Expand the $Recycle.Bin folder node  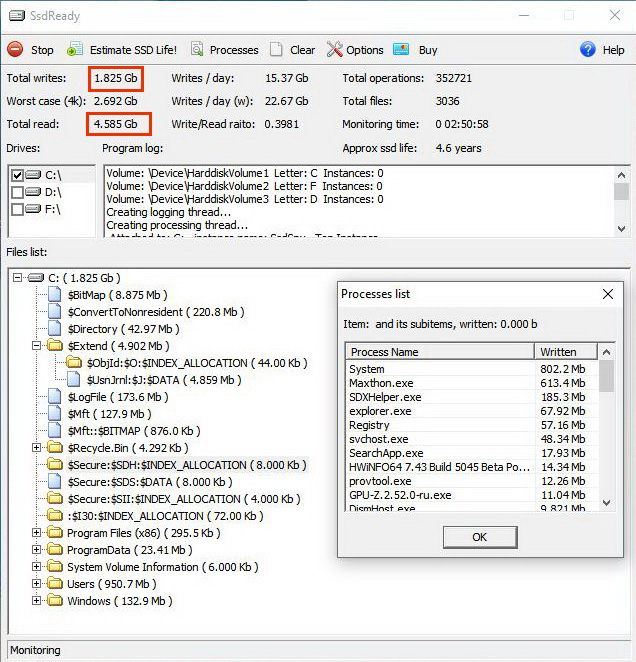[x=37, y=448]
